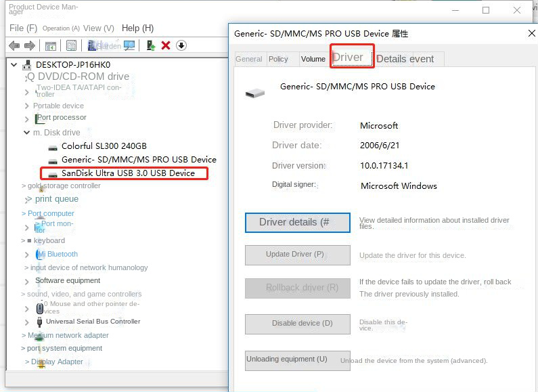Switch to the Volume tab
The image size is (538, 392).
(313, 59)
